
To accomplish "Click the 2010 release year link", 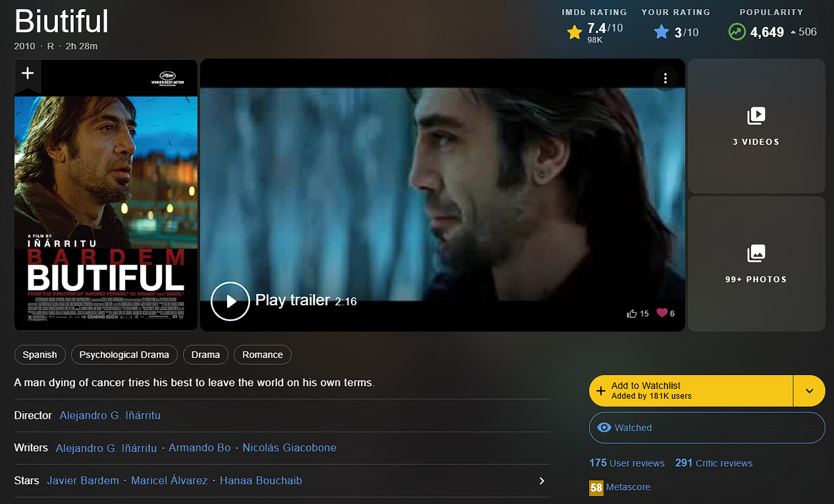I will click(x=25, y=46).
